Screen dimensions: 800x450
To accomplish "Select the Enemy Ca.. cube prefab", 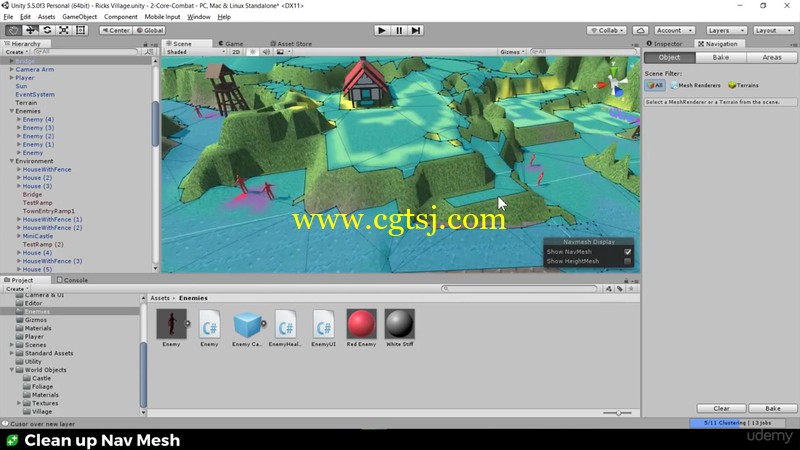I will click(x=247, y=323).
